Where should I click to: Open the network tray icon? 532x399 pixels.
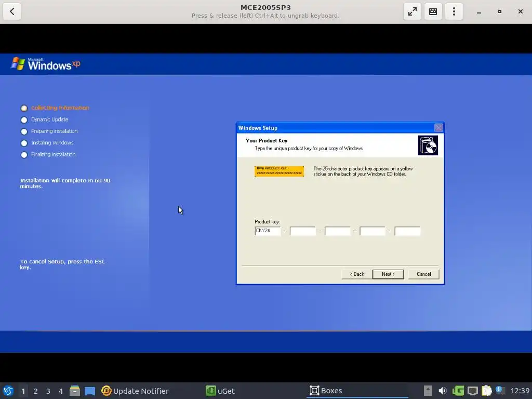coord(473,391)
